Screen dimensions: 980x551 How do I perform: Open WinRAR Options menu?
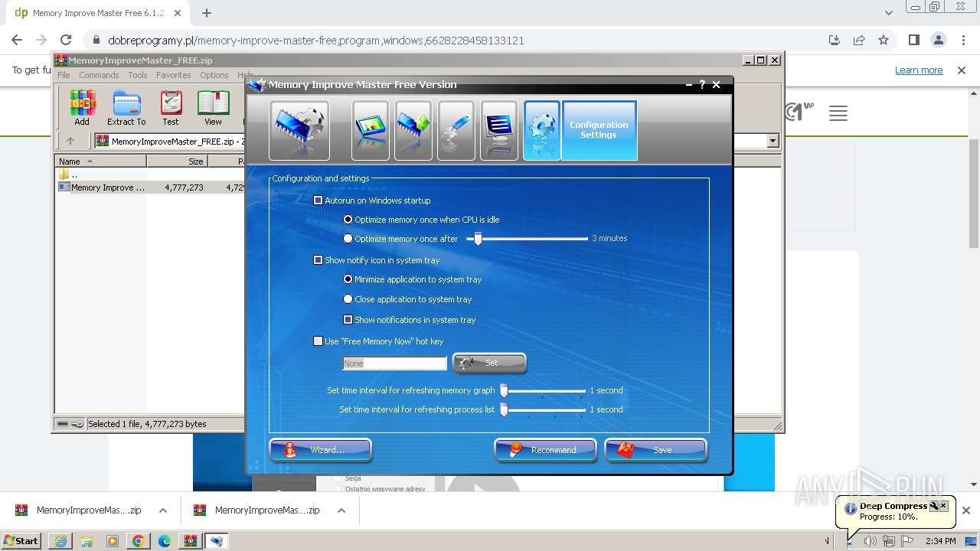coord(214,75)
